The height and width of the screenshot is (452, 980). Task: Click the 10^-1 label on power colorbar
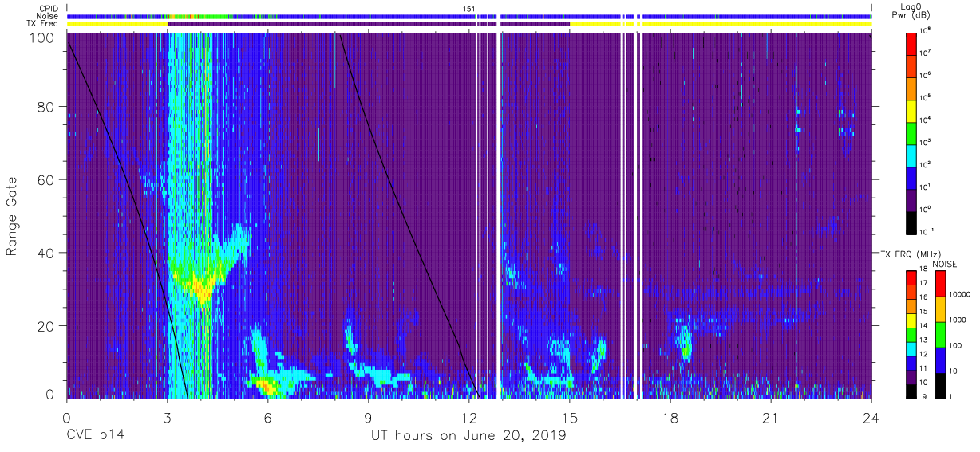[x=928, y=231]
